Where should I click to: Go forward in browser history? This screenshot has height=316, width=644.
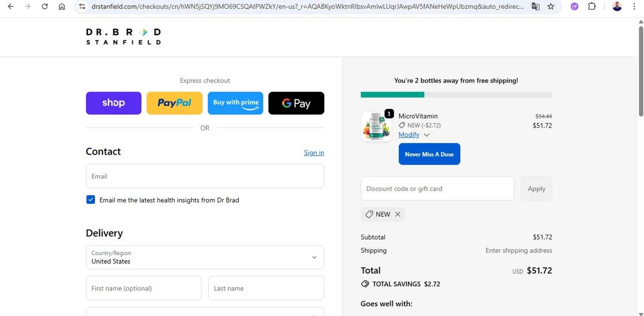pos(28,6)
